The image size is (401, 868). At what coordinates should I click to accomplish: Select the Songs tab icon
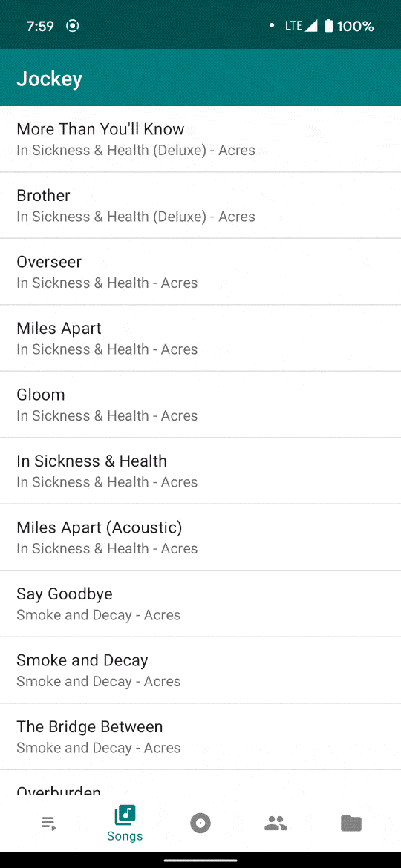coord(125,815)
